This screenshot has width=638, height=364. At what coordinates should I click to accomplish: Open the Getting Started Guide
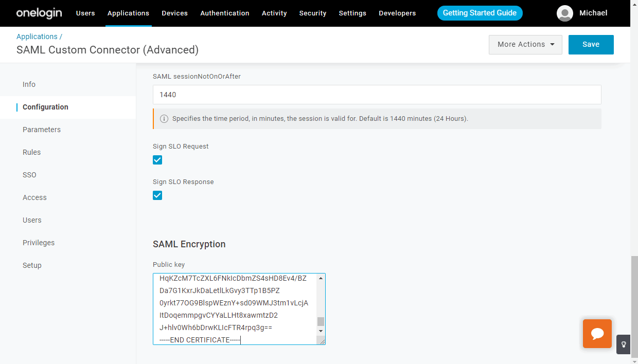click(480, 13)
